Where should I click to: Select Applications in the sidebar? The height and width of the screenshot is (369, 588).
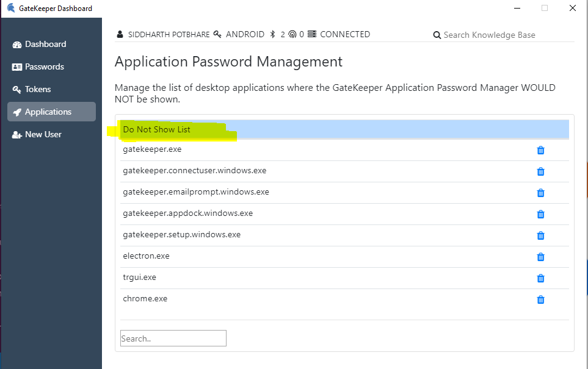48,112
